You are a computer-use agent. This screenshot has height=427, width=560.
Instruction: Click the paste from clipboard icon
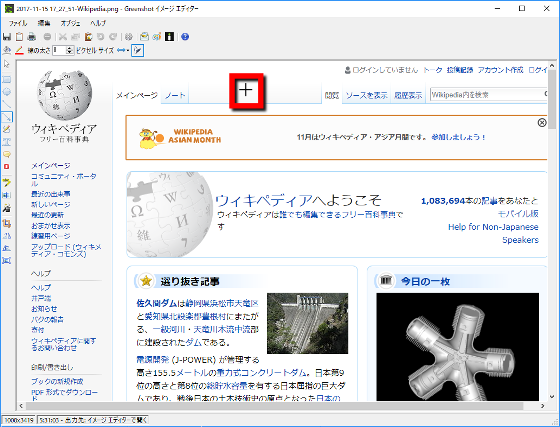point(88,36)
